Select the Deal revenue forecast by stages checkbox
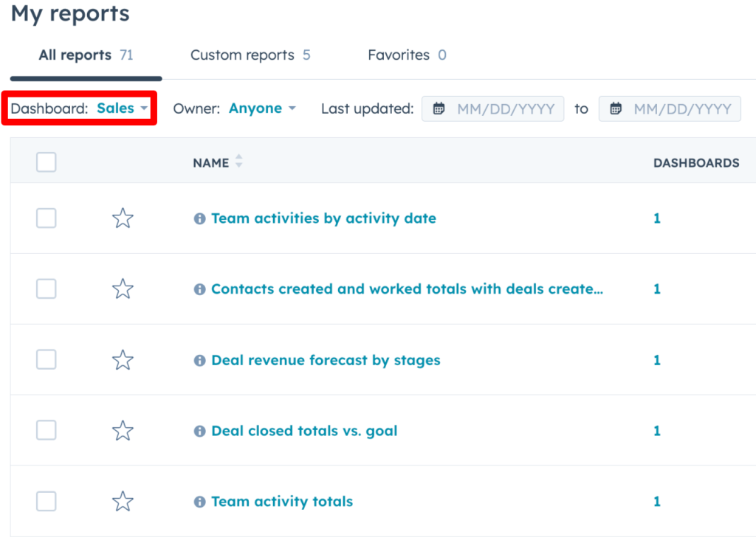 pos(47,359)
